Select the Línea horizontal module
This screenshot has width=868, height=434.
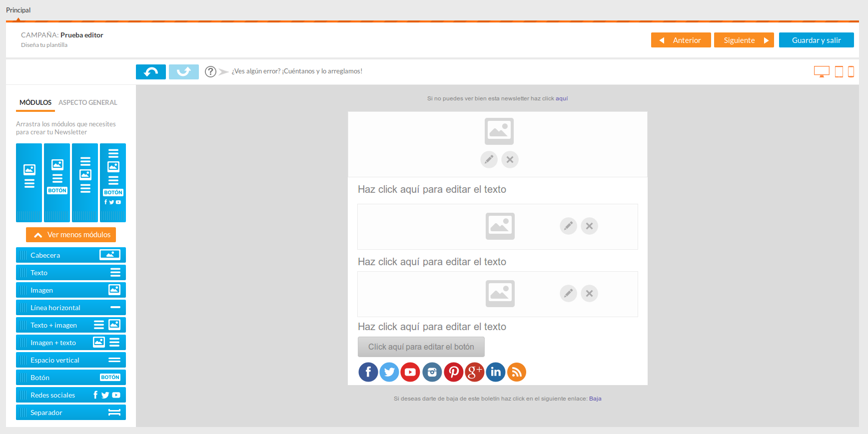71,308
